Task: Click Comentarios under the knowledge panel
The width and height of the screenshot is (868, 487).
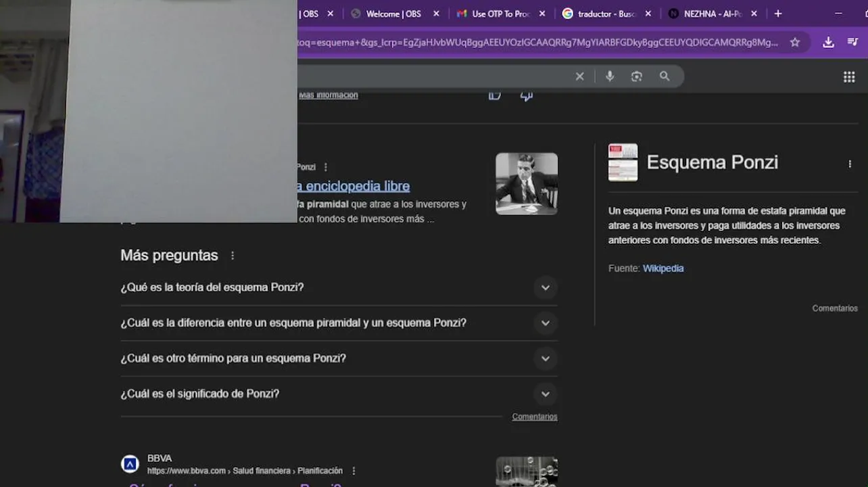Action: pos(835,308)
